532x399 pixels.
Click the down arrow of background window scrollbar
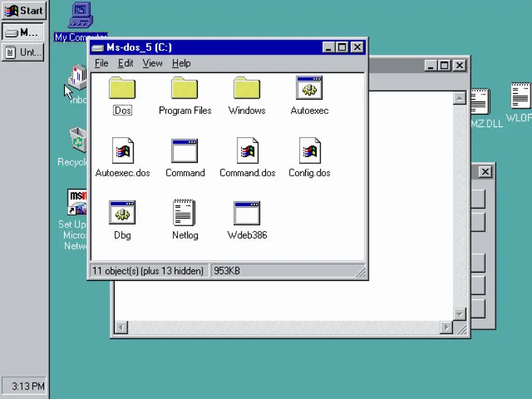click(x=459, y=314)
